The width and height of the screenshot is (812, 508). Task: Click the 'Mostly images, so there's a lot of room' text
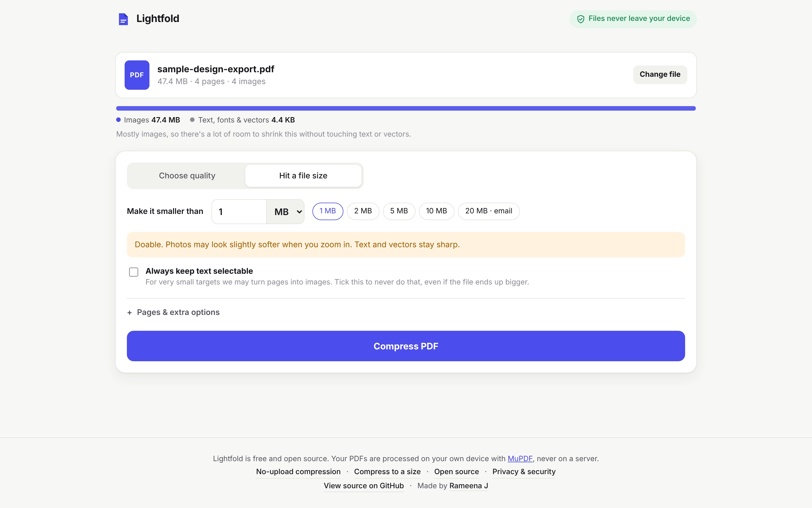263,134
